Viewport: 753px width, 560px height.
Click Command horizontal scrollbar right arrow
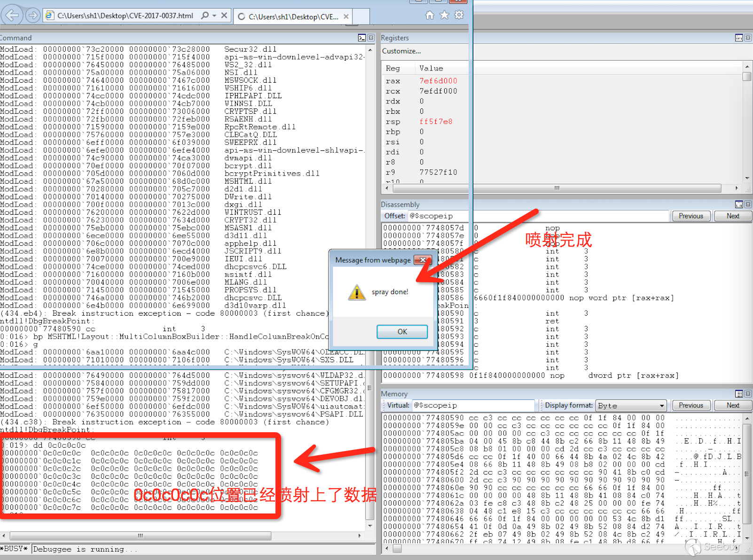coord(360,536)
